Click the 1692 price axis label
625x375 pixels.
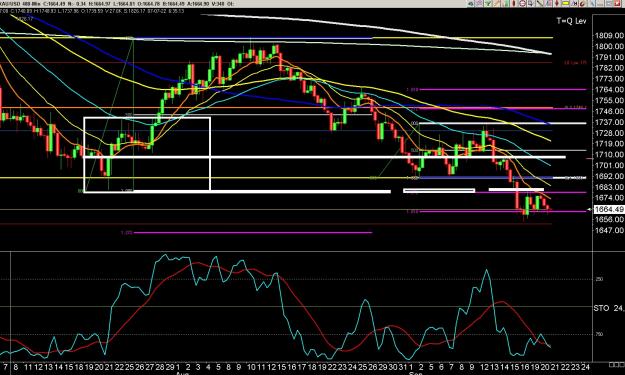pyautogui.click(x=609, y=176)
